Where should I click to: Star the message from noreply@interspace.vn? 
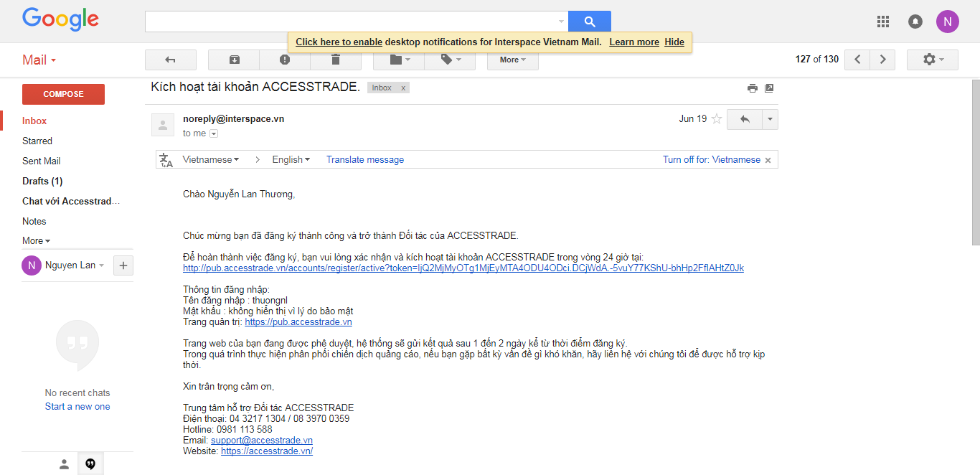point(716,119)
